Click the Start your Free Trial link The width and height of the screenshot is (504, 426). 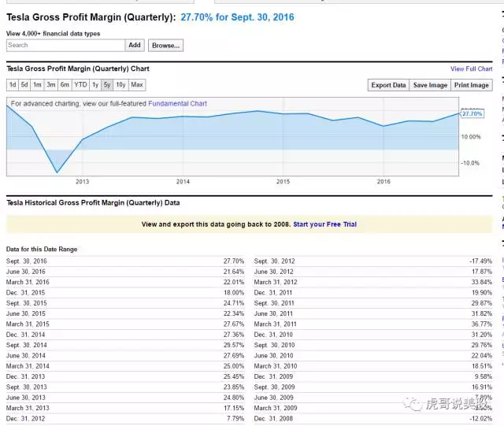325,224
